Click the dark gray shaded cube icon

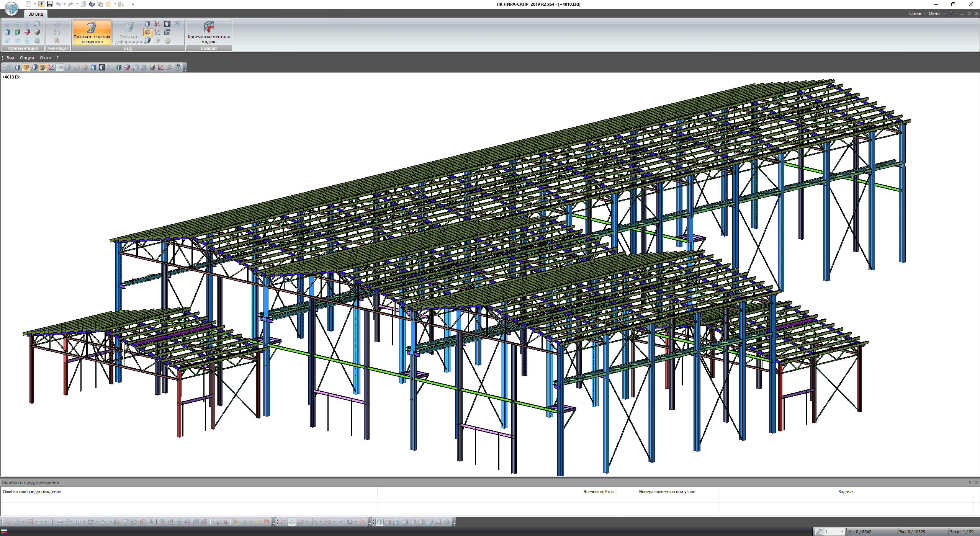click(x=37, y=32)
